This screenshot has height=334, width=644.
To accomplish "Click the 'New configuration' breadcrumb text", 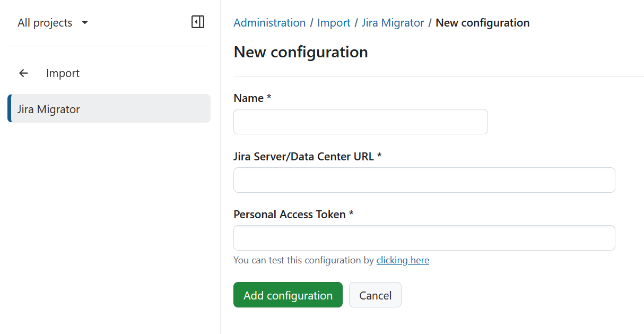I will pos(482,23).
